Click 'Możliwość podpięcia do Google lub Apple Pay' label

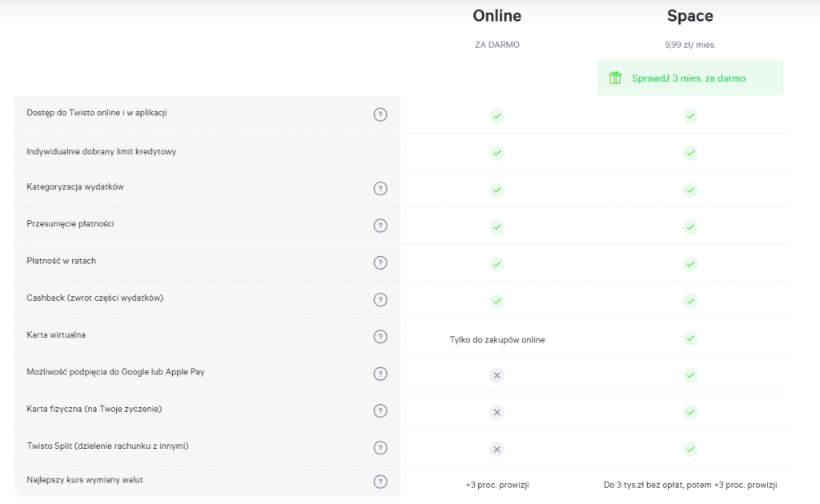[x=115, y=372]
